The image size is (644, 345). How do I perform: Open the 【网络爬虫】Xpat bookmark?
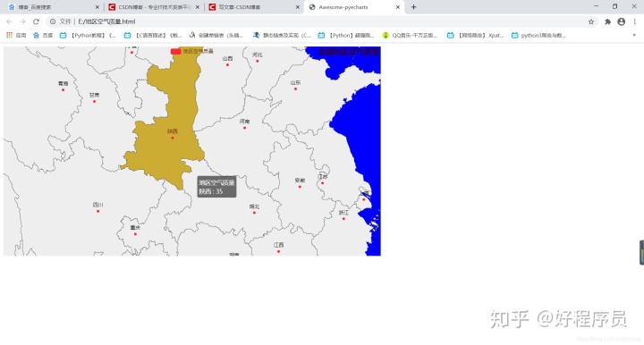pos(475,35)
